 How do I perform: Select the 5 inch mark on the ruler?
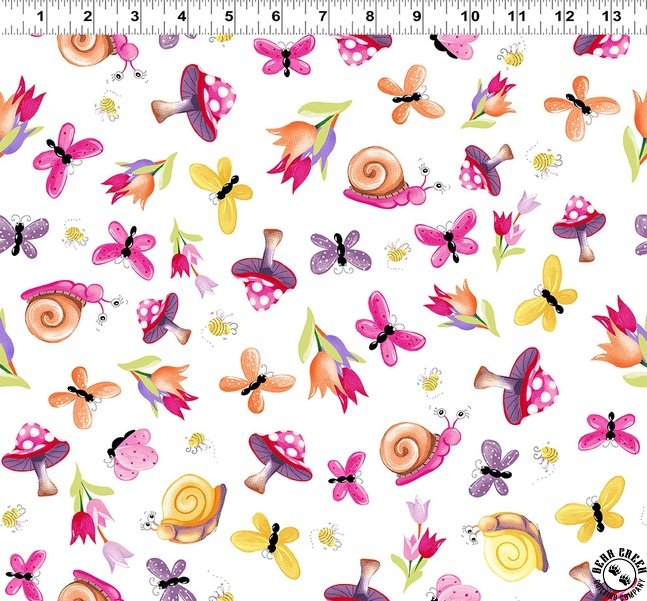pos(229,17)
